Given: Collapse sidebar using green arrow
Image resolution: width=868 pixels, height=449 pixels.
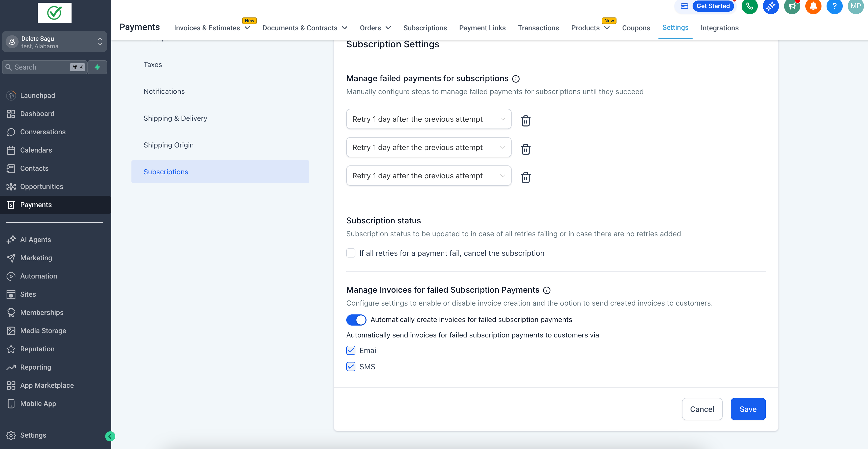Looking at the screenshot, I should click(x=110, y=436).
